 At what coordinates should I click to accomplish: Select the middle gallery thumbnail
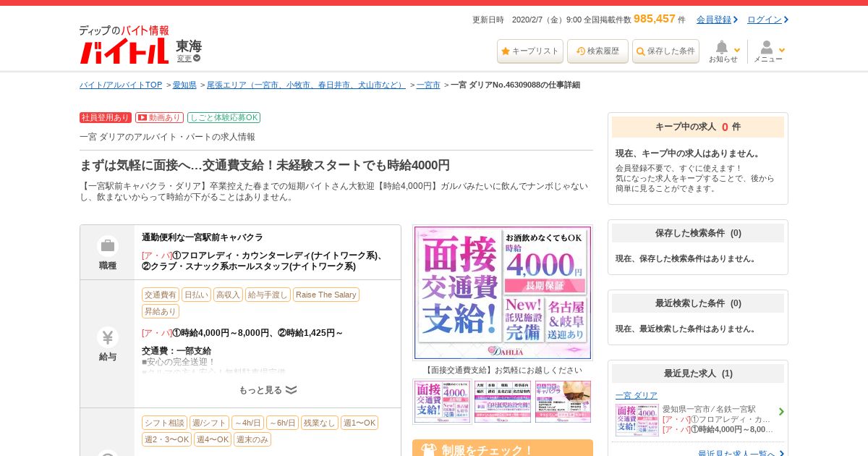pos(503,402)
